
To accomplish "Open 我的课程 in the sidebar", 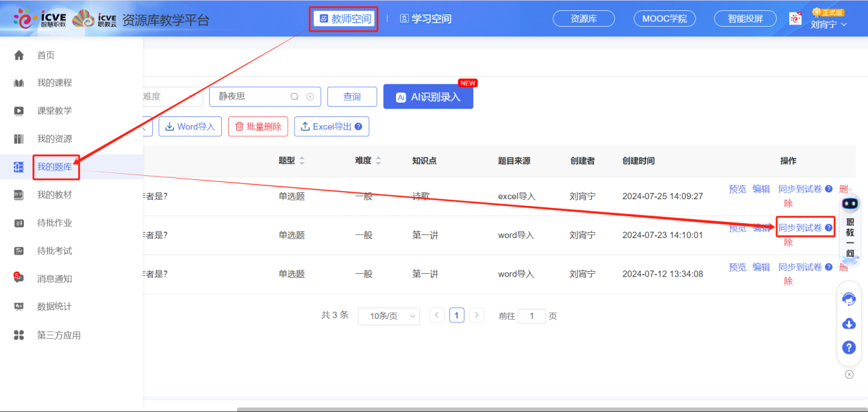I will pos(54,83).
